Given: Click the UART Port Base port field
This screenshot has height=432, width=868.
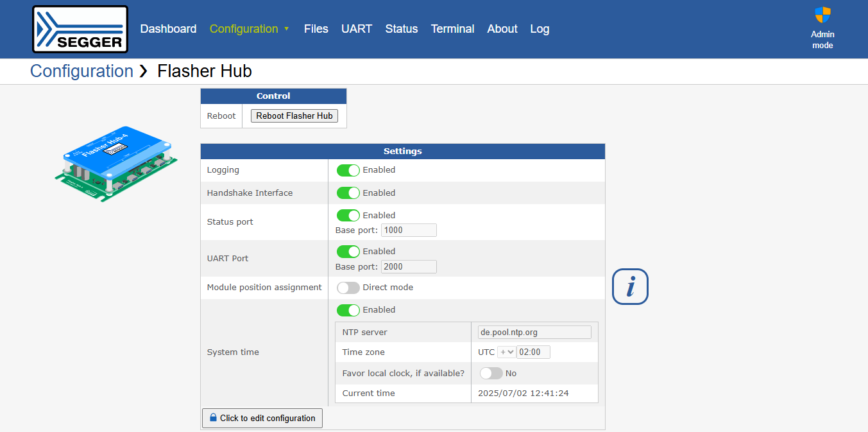Looking at the screenshot, I should point(409,266).
